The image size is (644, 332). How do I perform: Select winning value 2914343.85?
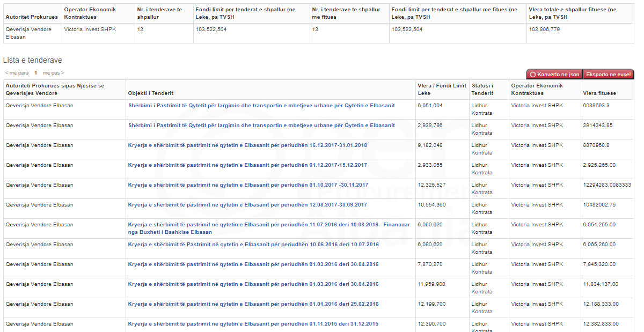(x=598, y=126)
